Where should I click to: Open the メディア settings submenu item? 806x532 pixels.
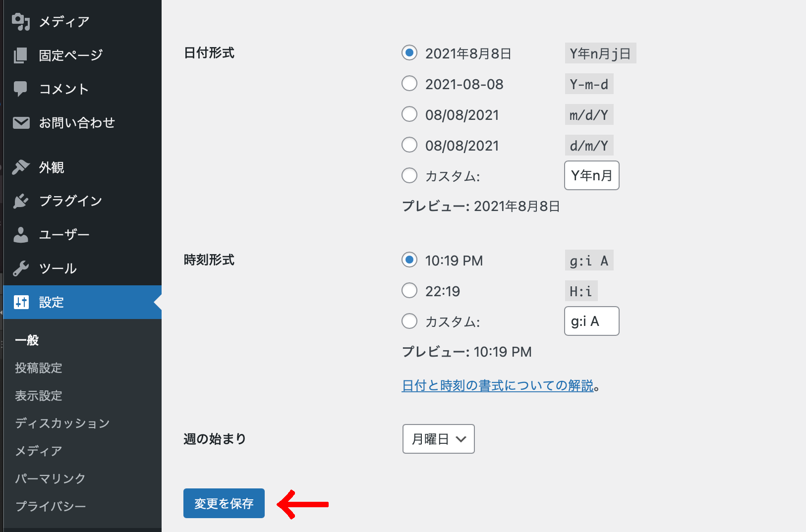tap(39, 451)
